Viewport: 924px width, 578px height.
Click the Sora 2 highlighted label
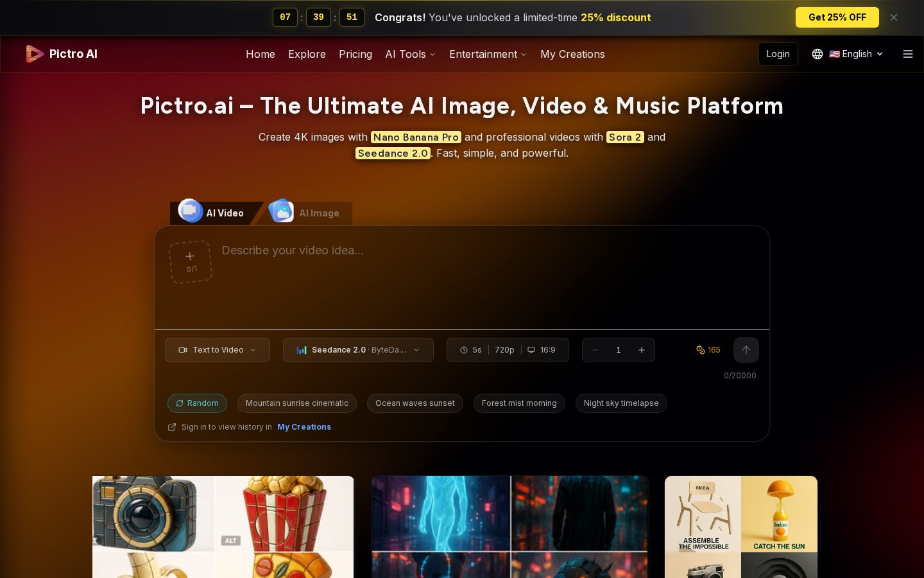(625, 137)
